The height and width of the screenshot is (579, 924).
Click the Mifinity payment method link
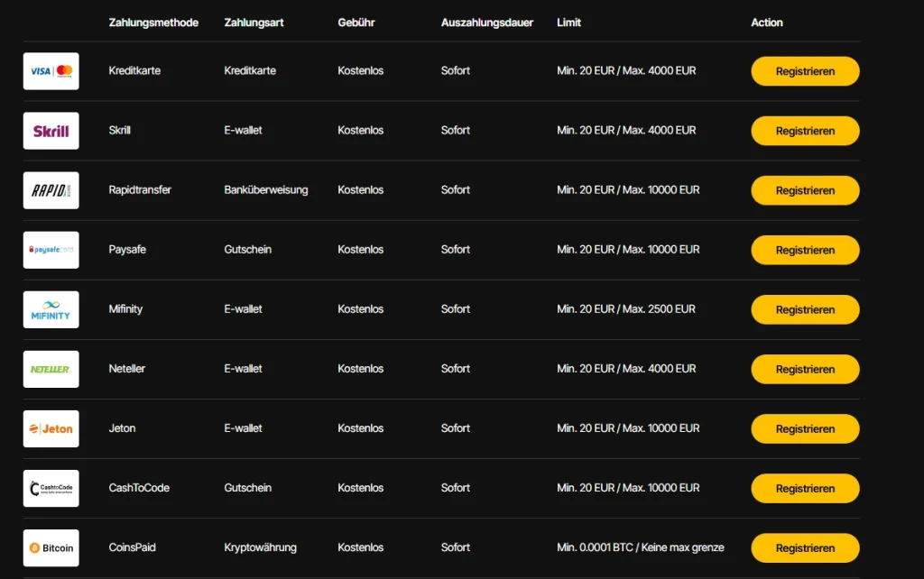[x=125, y=309]
